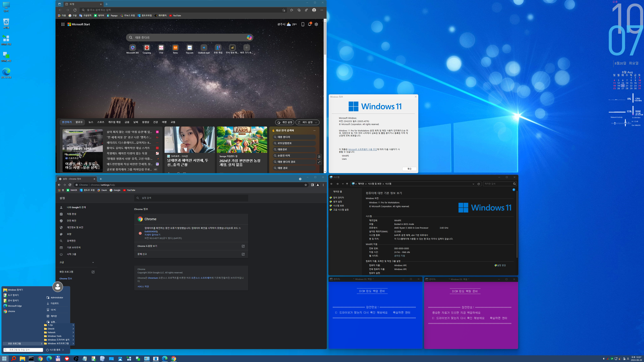Image resolution: width=644 pixels, height=362 pixels.
Task: Refresh the System control panel window
Action: (x=478, y=184)
